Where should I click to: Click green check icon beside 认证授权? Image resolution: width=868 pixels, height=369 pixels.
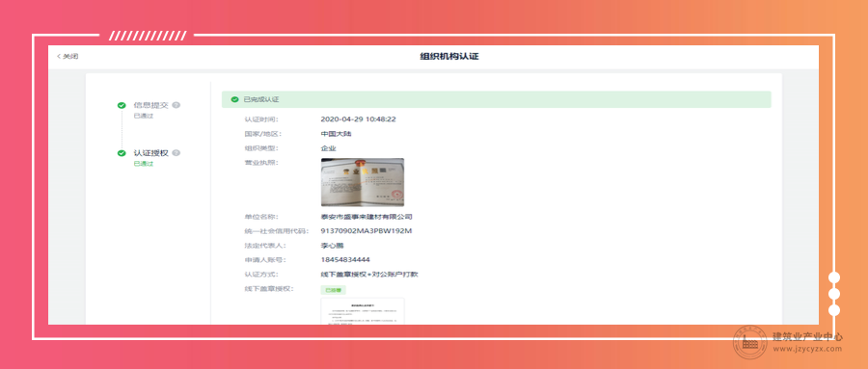pos(122,152)
